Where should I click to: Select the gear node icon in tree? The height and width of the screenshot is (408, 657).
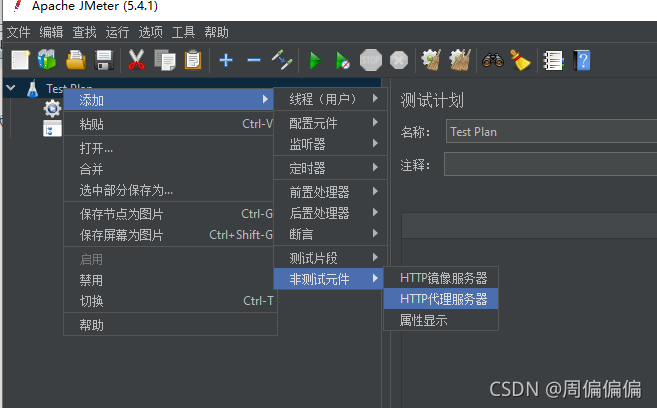pos(52,108)
